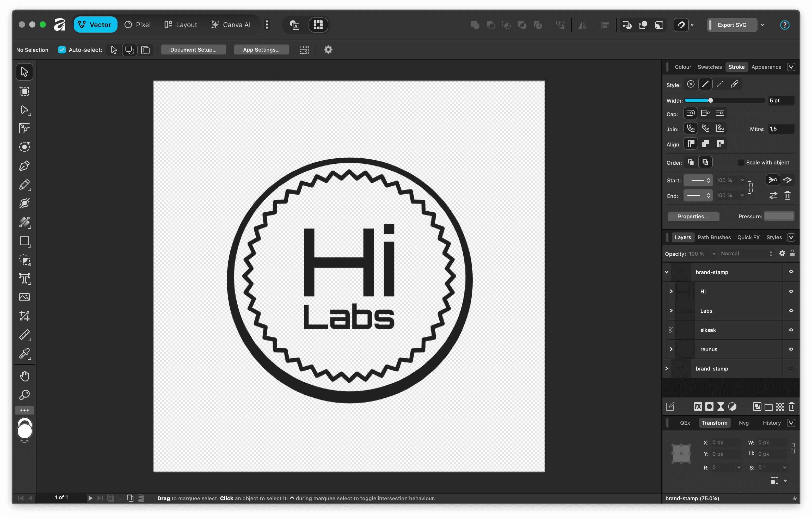Select the Place Image tool
Viewport: 812px width, 518px height.
click(24, 297)
